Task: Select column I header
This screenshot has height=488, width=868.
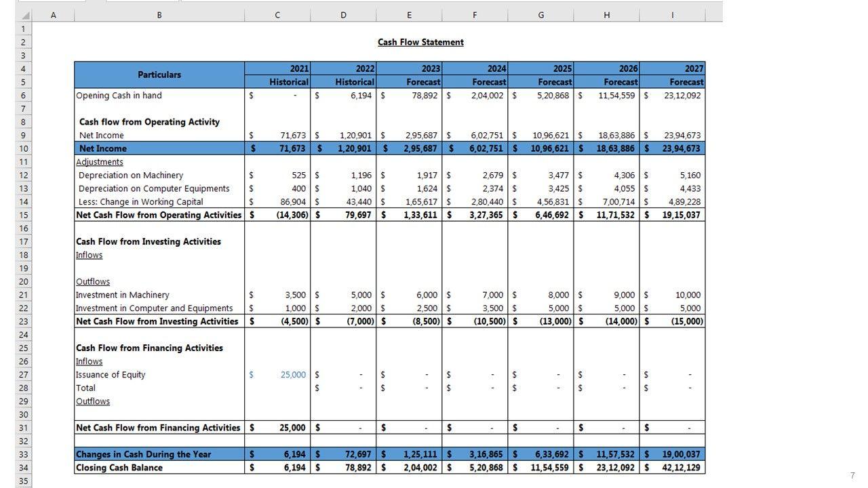Action: point(672,16)
